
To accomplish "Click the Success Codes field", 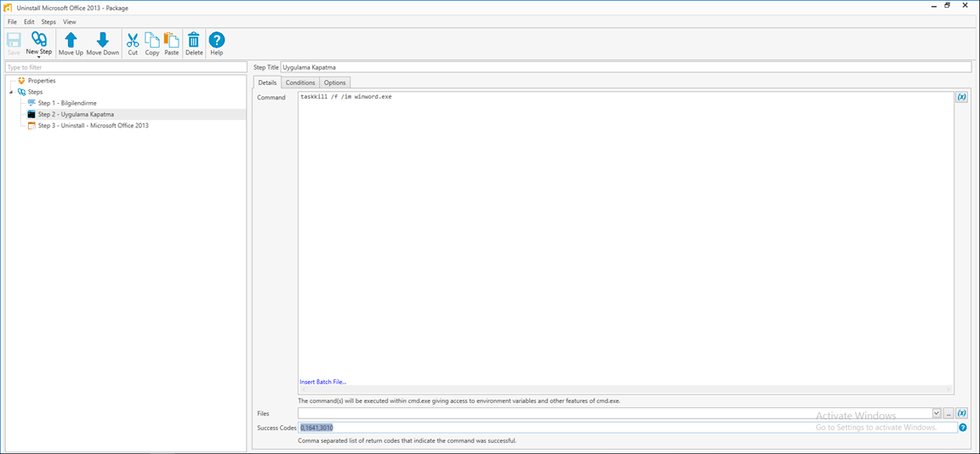I will coord(628,428).
